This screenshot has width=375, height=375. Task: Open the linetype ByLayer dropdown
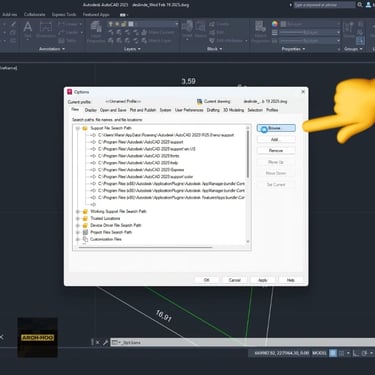pos(310,40)
